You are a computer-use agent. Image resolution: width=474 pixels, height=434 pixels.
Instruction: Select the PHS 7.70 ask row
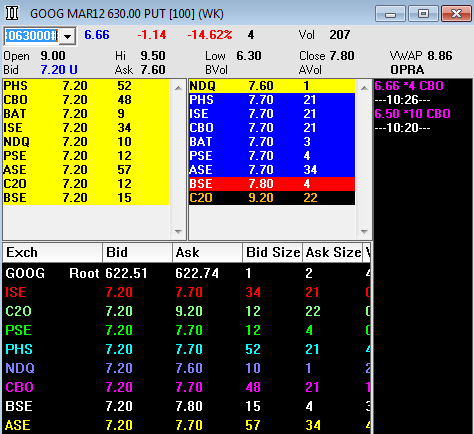(272, 100)
